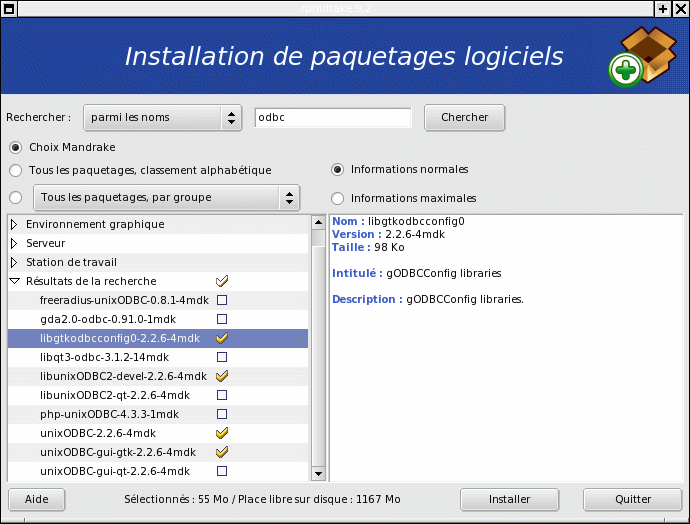Select Choix Mandrake radio button
Screen dimensions: 690x524
[16, 147]
